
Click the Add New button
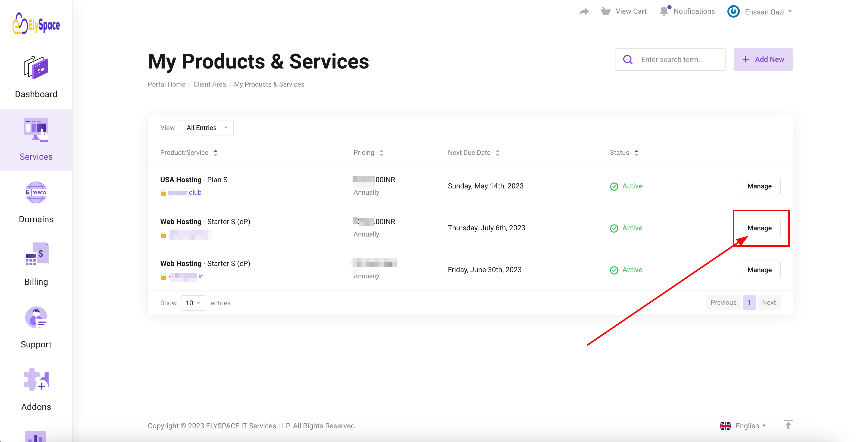763,59
